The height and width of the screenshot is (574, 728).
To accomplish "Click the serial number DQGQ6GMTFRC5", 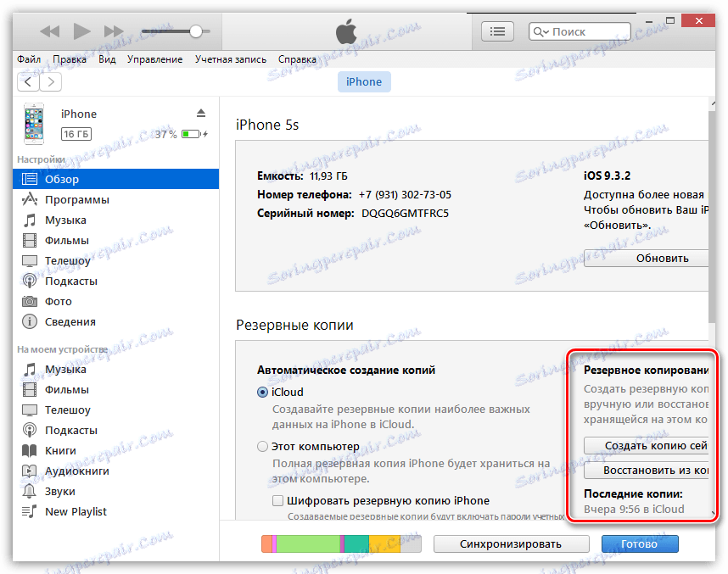I will 405,214.
